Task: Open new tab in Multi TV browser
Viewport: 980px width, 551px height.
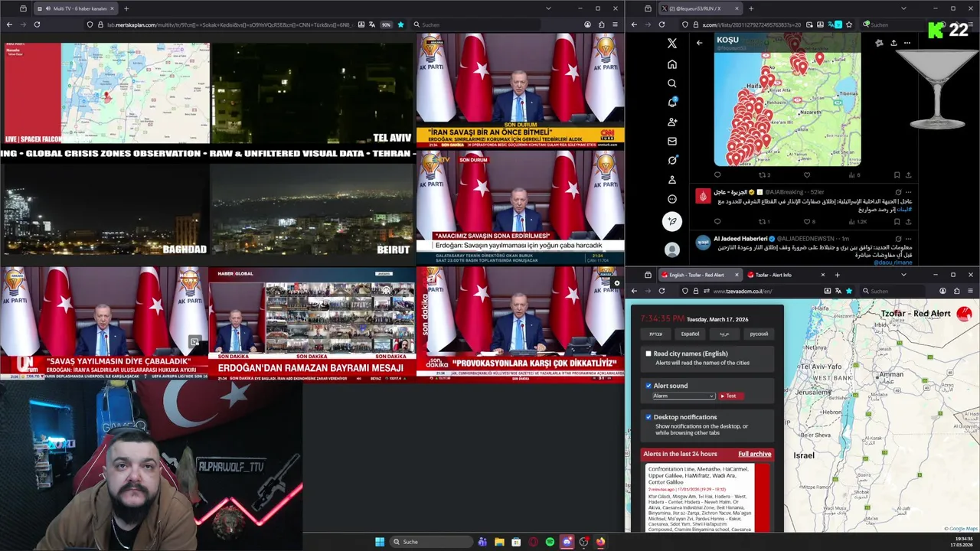Action: (x=126, y=8)
